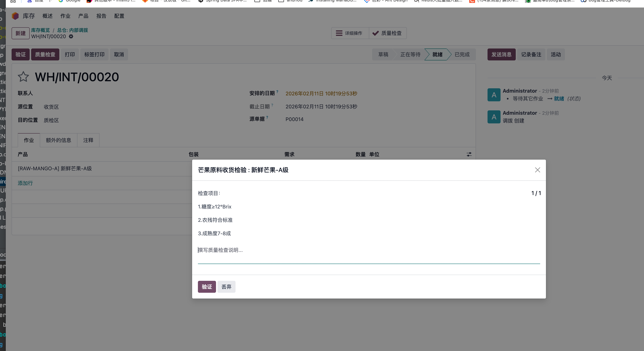Click the 安排的日期 date value
This screenshot has height=351, width=644.
[321, 94]
